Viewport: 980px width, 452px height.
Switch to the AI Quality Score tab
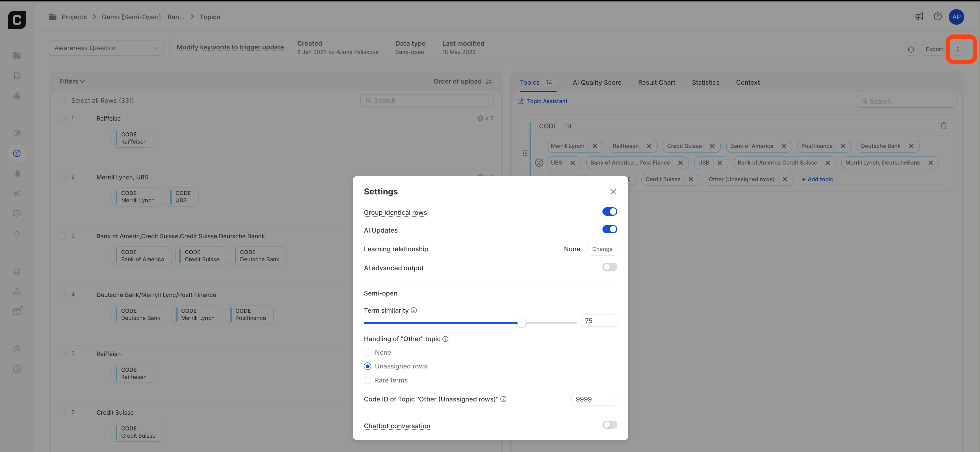tap(597, 83)
